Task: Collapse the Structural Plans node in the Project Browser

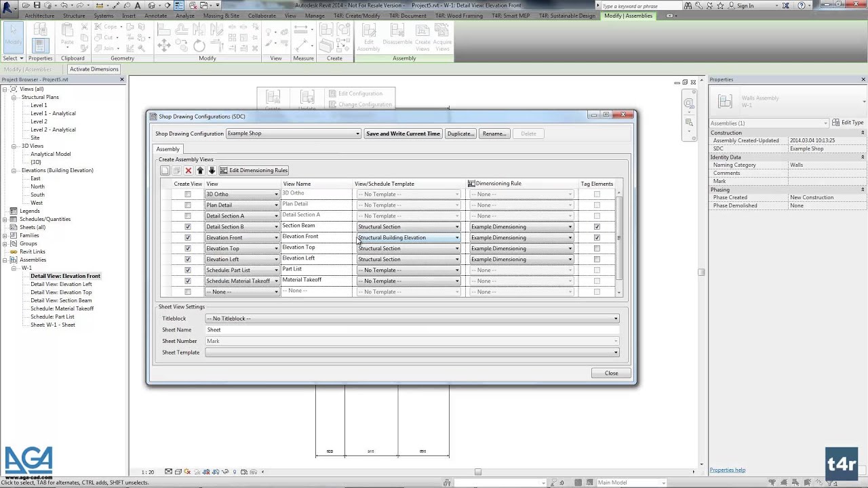Action: tap(14, 97)
